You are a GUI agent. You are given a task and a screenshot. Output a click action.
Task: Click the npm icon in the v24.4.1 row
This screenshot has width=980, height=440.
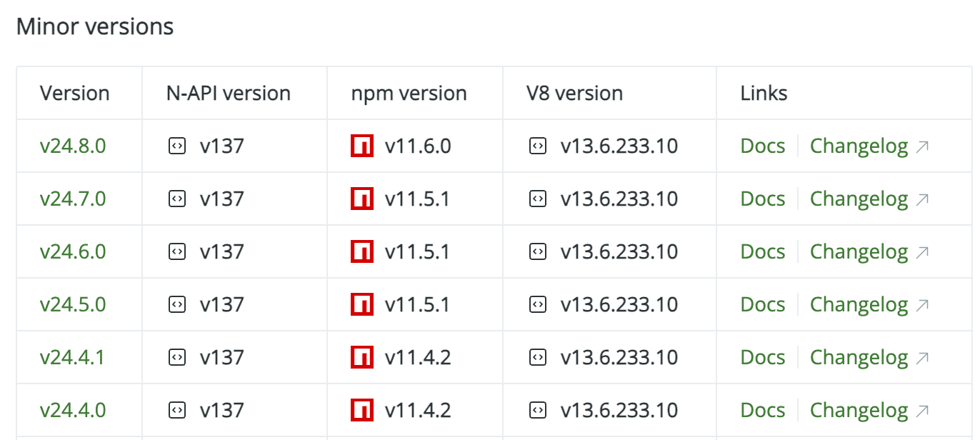tap(362, 356)
